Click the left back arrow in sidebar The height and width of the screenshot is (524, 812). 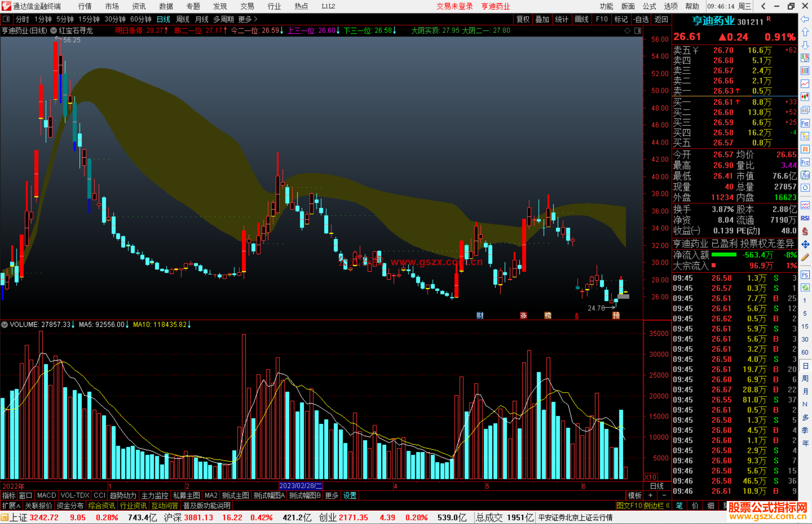(805, 19)
